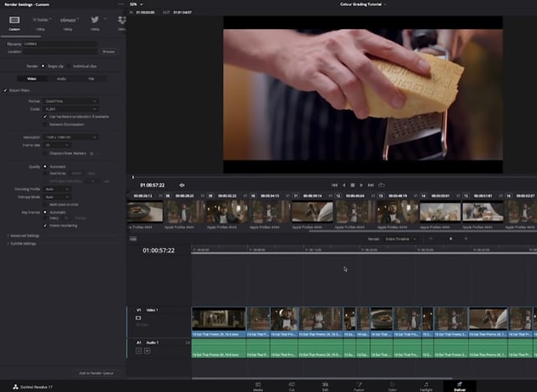Mute the Audio 1 track

[147, 350]
